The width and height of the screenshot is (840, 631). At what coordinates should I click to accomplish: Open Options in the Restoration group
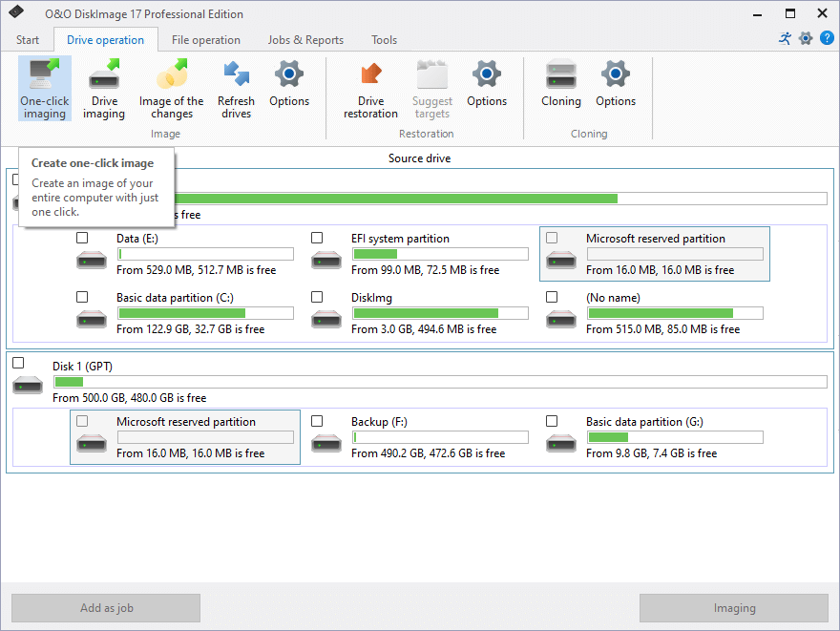click(x=487, y=84)
